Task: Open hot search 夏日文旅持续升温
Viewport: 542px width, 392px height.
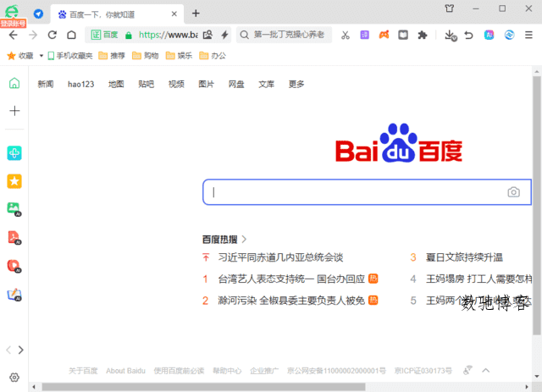Action: 464,257
